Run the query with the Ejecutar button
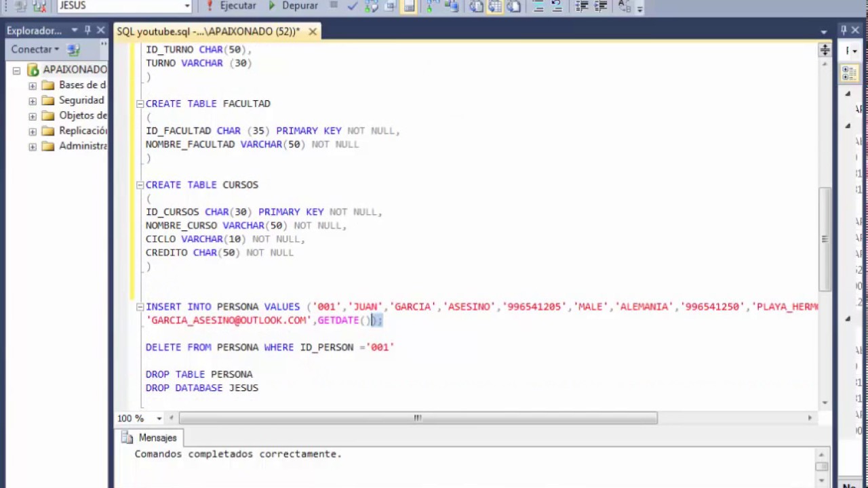868x488 pixels. pyautogui.click(x=231, y=5)
